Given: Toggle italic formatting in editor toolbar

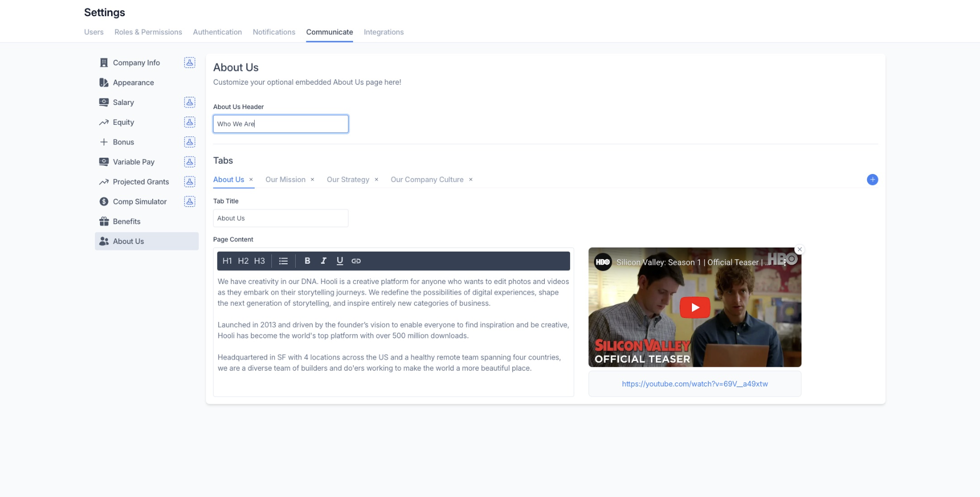Looking at the screenshot, I should [323, 261].
